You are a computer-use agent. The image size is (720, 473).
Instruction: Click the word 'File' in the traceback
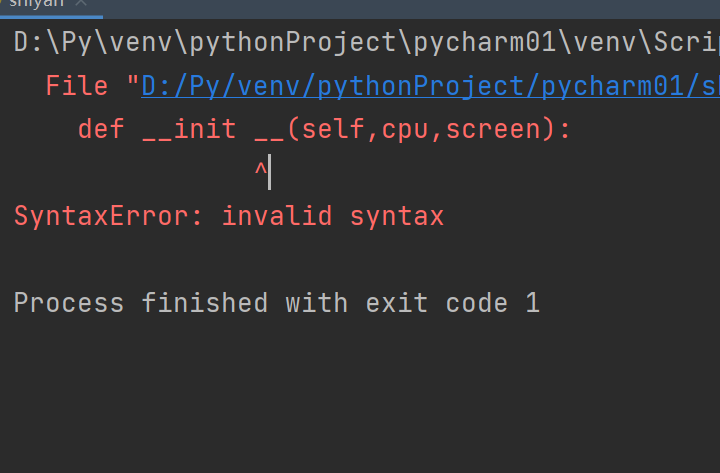click(77, 86)
